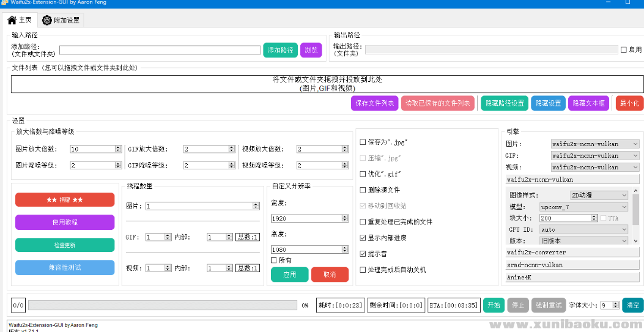Click the home icon on 主页 tab
Viewport: 644px width, 332px height.
tap(12, 20)
